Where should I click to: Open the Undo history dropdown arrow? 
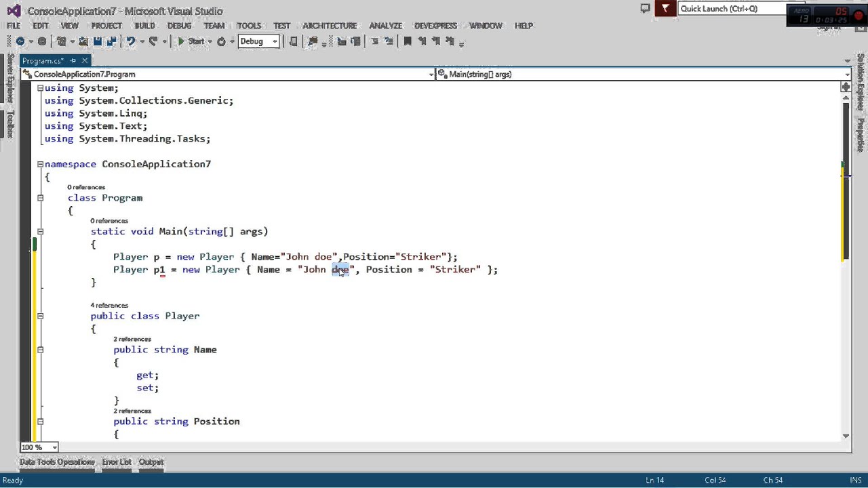pyautogui.click(x=141, y=42)
